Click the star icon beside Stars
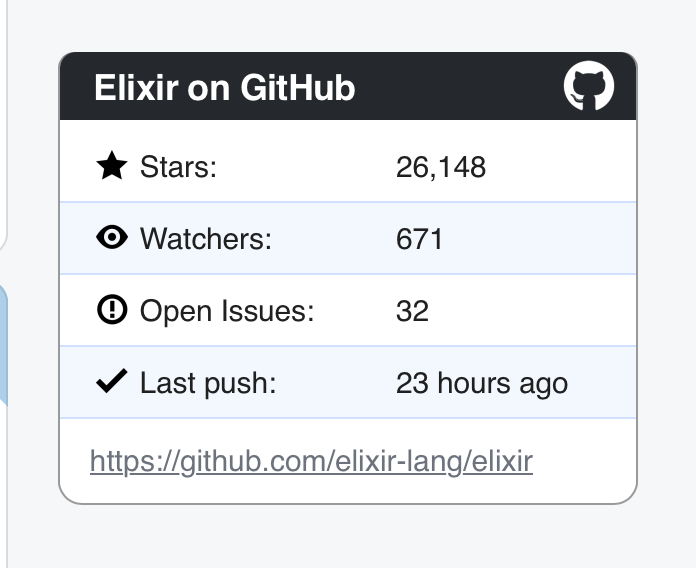Image resolution: width=696 pixels, height=568 pixels. 112,166
